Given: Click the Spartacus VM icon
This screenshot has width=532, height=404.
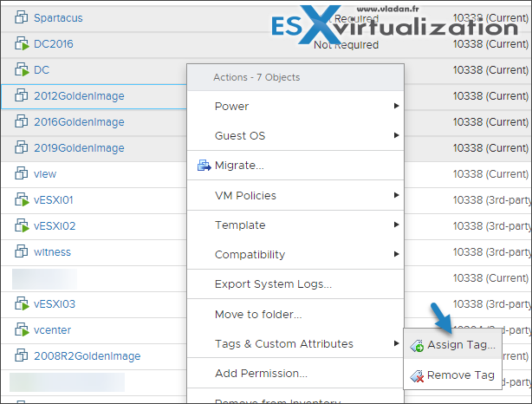Looking at the screenshot, I should [22, 17].
